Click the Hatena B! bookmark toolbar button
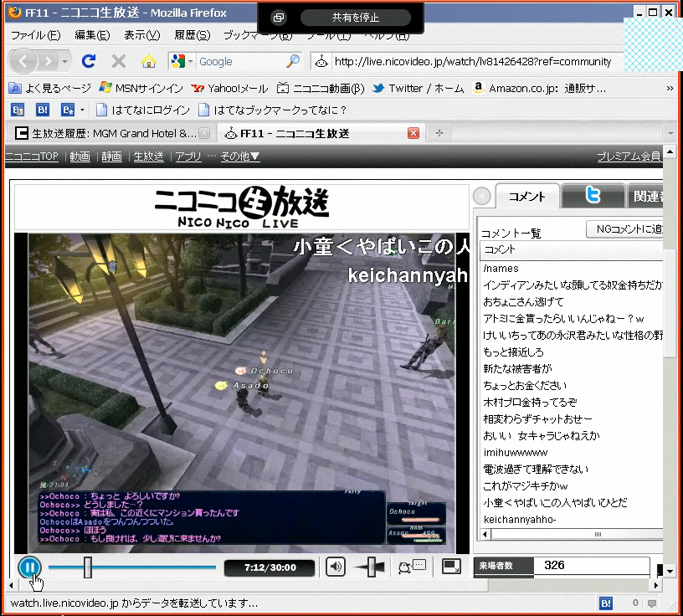 (42, 110)
